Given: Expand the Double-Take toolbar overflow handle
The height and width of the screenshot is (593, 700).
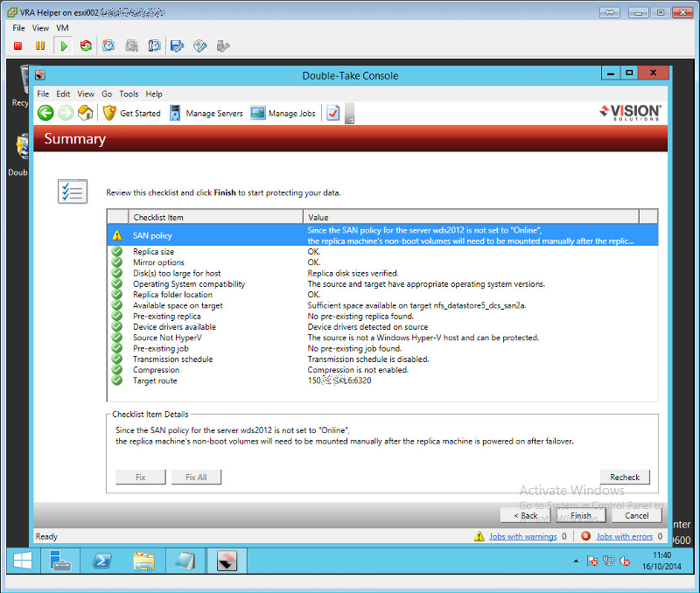Looking at the screenshot, I should tap(350, 114).
